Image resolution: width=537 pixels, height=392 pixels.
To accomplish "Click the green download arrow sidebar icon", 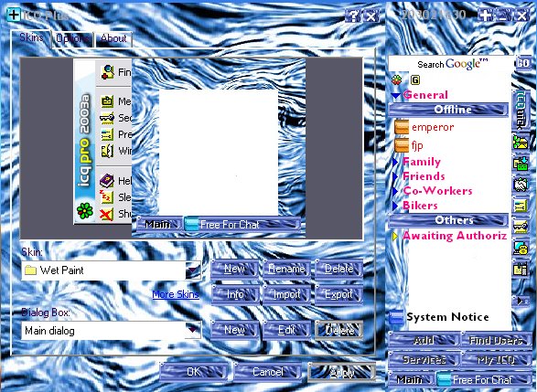I will [x=521, y=164].
